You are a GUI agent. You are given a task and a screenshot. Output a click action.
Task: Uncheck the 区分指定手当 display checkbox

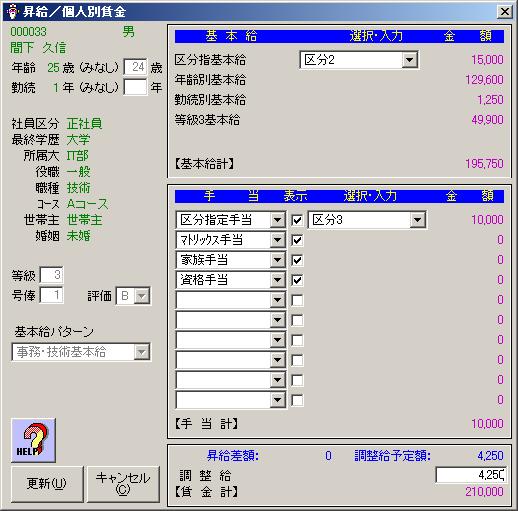297,220
